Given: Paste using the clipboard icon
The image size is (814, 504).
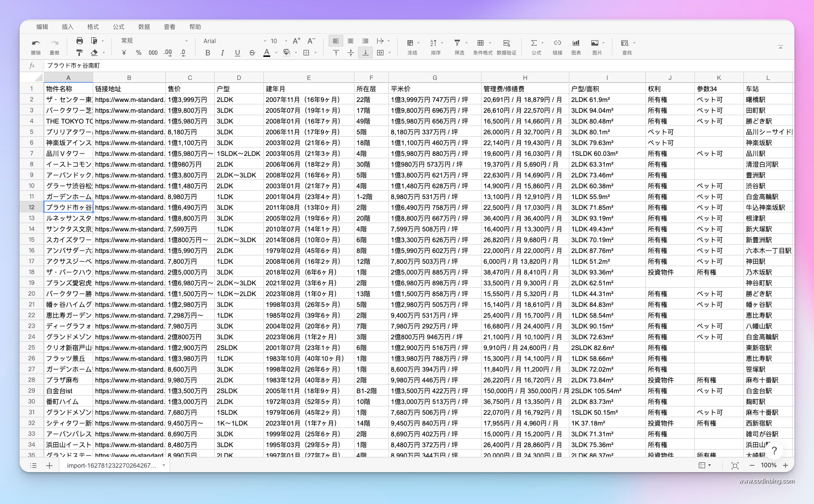Looking at the screenshot, I should (x=94, y=41).
